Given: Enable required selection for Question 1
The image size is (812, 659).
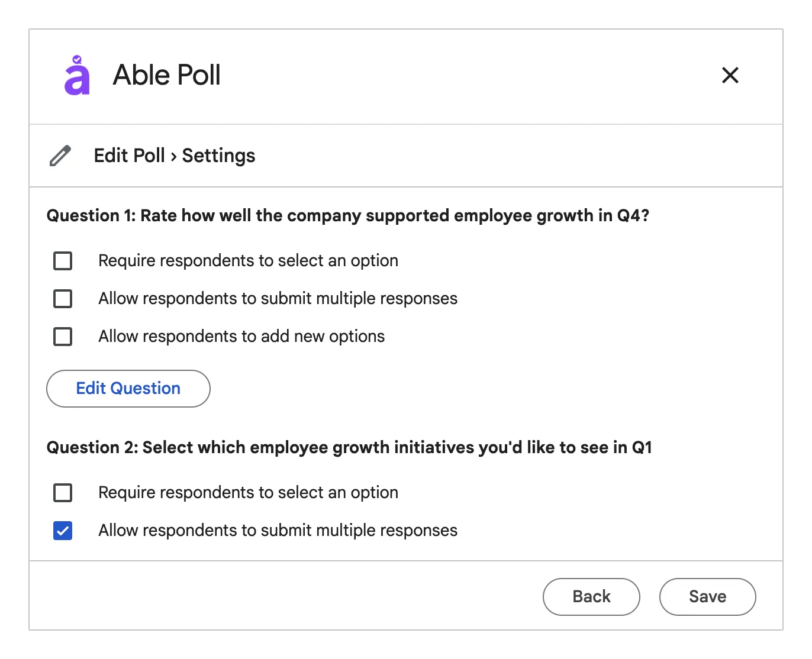Looking at the screenshot, I should 62,260.
